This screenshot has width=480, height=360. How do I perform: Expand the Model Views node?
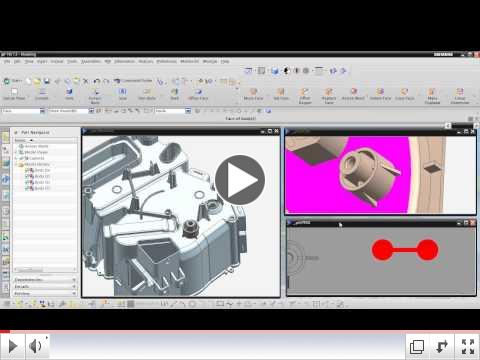(x=16, y=152)
